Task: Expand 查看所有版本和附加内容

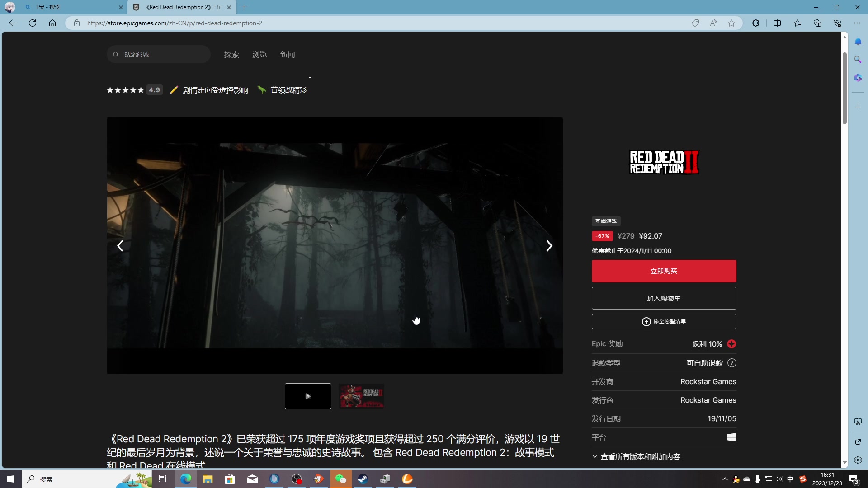Action: point(640,456)
